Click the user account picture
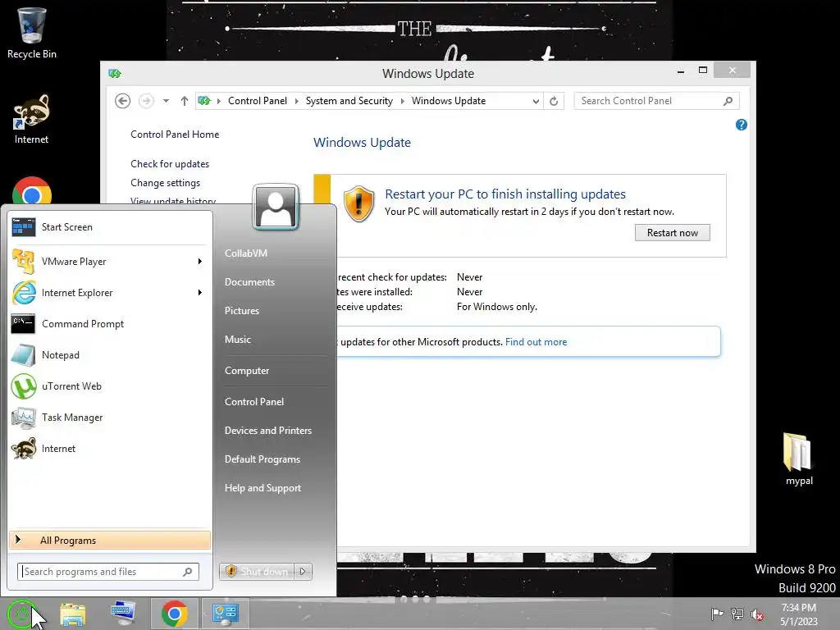This screenshot has height=630, width=840. [276, 208]
